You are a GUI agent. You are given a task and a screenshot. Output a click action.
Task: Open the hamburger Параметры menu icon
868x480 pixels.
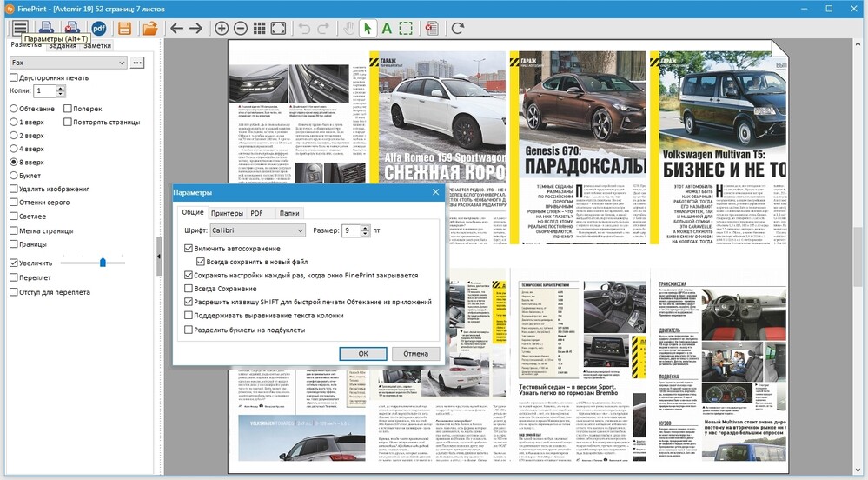tap(20, 28)
